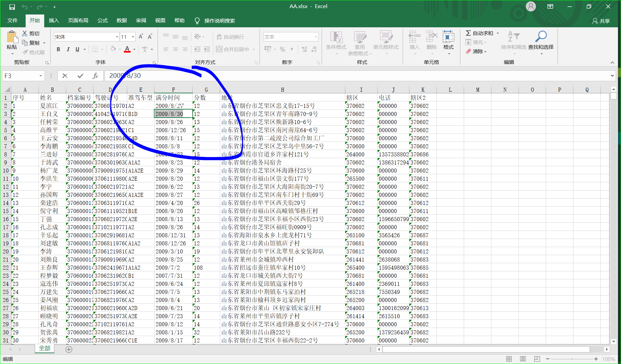
Task: Toggle bold formatting with the B icon
Action: (58, 49)
